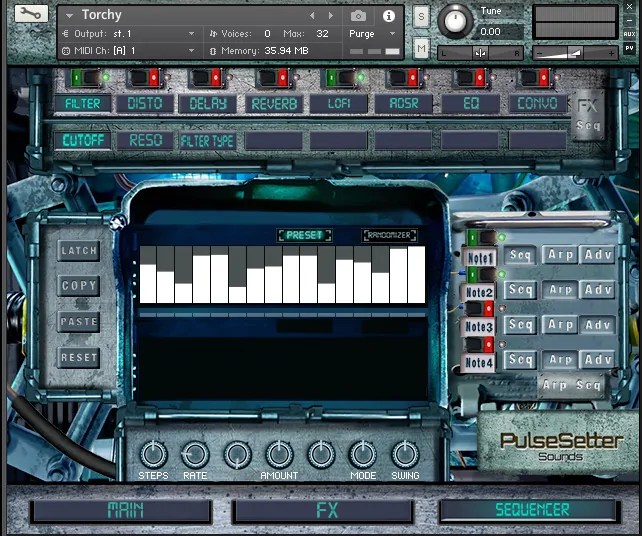Toggle the DELAY power switch
642x536 pixels.
pyautogui.click(x=207, y=78)
